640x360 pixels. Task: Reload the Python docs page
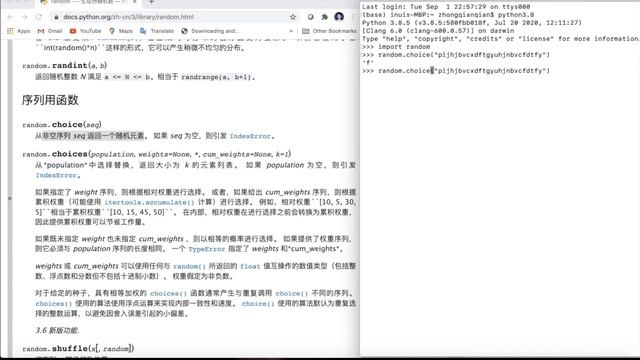tap(39, 17)
